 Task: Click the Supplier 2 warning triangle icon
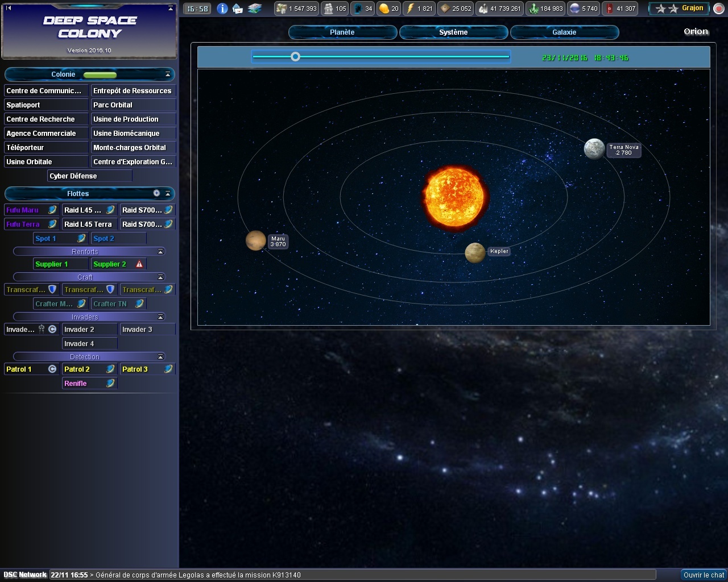pyautogui.click(x=139, y=264)
